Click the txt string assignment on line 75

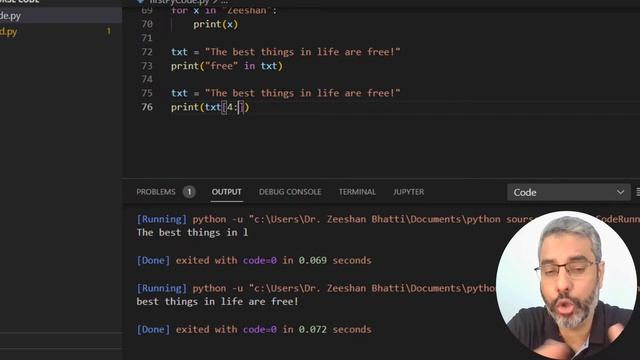(285, 93)
